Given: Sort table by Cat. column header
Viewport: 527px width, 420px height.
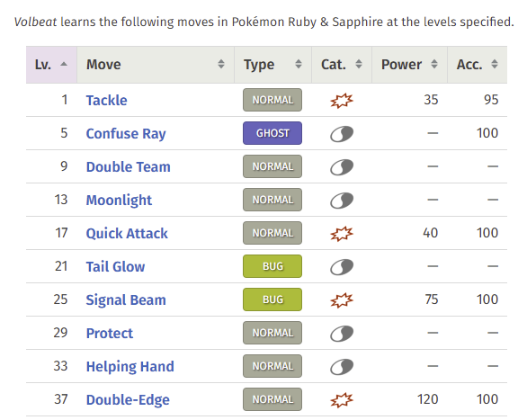Looking at the screenshot, I should tap(342, 65).
